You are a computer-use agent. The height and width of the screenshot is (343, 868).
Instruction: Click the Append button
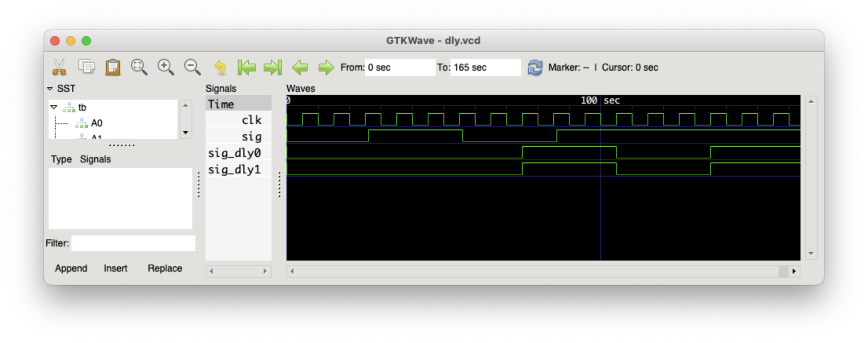71,268
